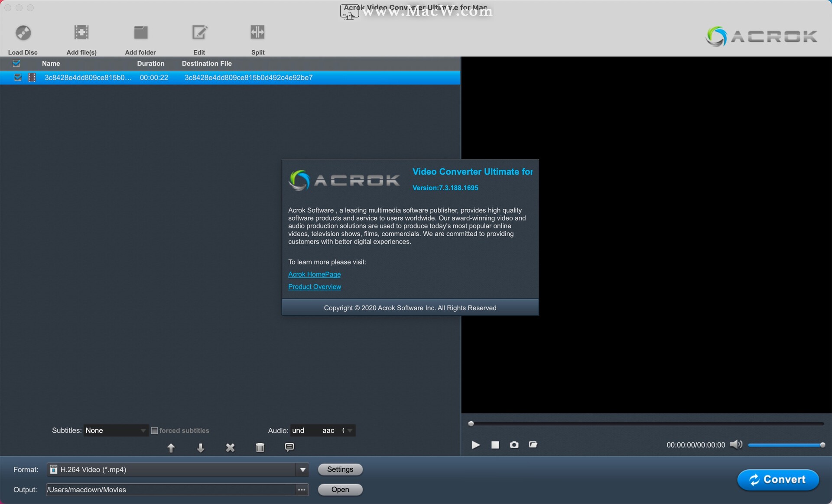Move selected item down with arrow icon
832x504 pixels.
click(x=201, y=448)
